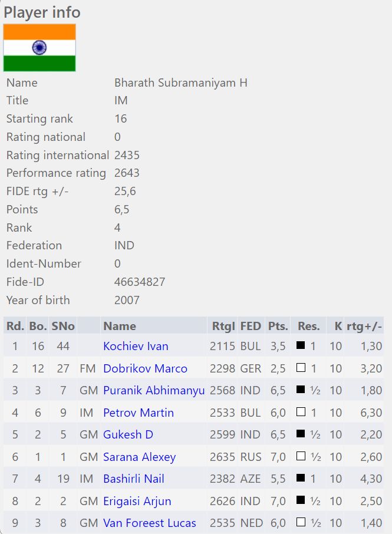Click the India flag image
The height and width of the screenshot is (534, 392).
pos(39,48)
